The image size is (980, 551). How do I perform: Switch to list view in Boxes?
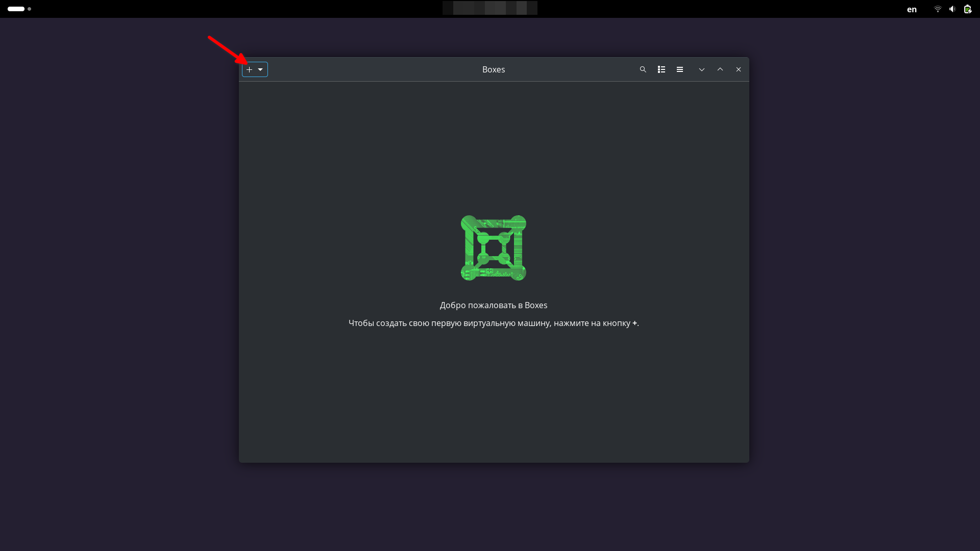coord(661,69)
